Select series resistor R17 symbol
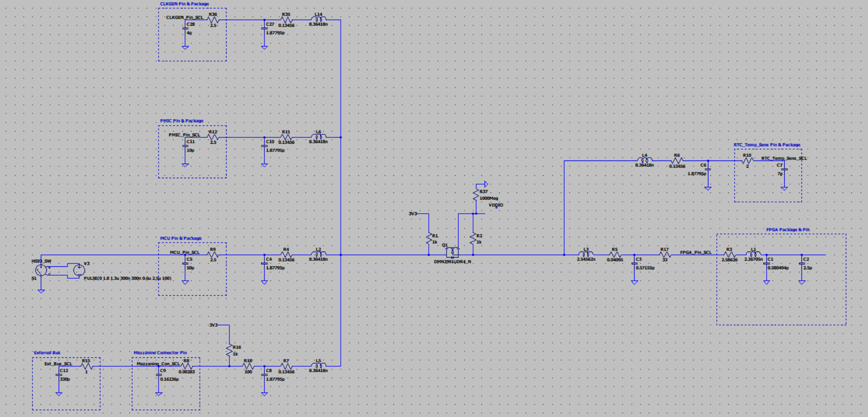The image size is (868, 417). coord(665,255)
